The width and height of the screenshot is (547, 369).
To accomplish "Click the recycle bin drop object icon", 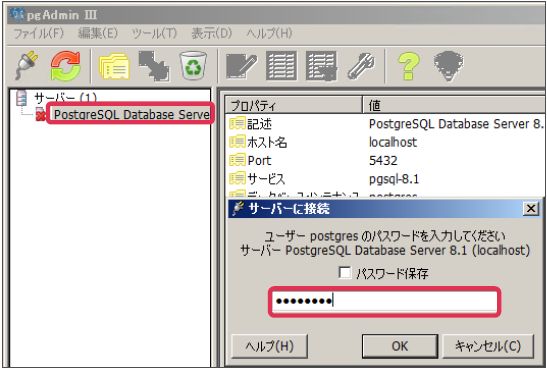I will tap(193, 66).
